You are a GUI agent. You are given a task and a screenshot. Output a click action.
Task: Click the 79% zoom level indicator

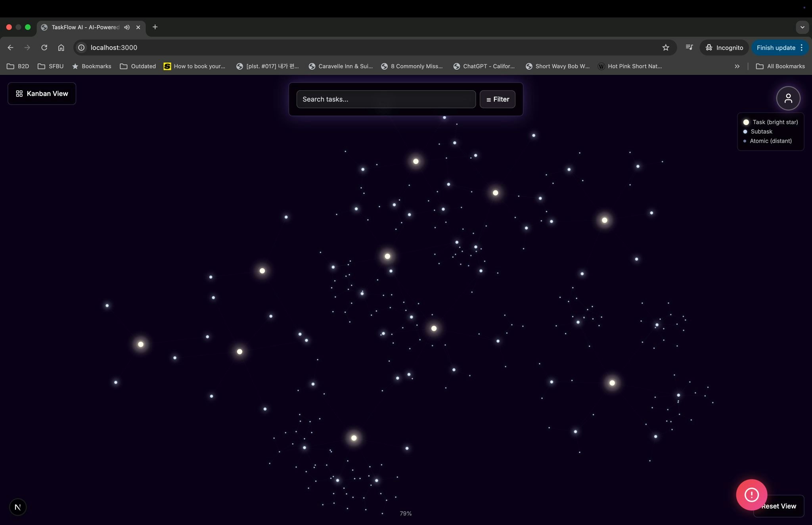[x=405, y=513]
